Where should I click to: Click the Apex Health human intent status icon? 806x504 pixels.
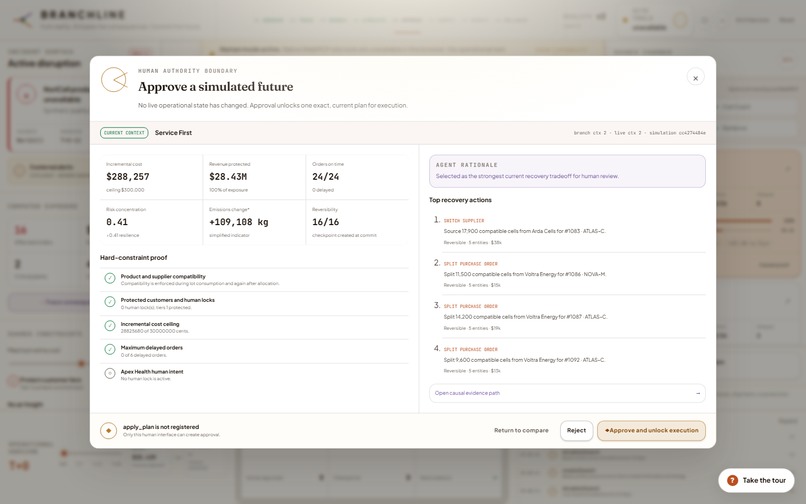coord(109,373)
